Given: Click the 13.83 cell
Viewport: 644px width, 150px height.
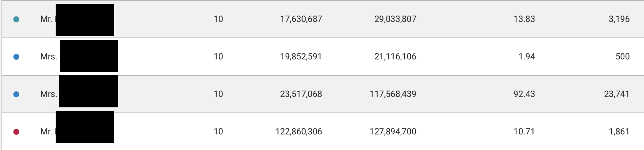Looking at the screenshot, I should point(524,19).
